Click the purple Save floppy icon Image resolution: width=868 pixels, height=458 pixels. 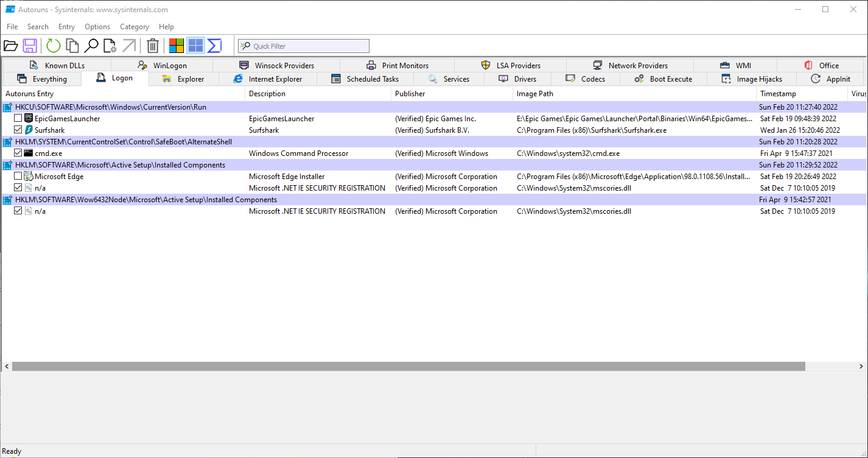(30, 46)
